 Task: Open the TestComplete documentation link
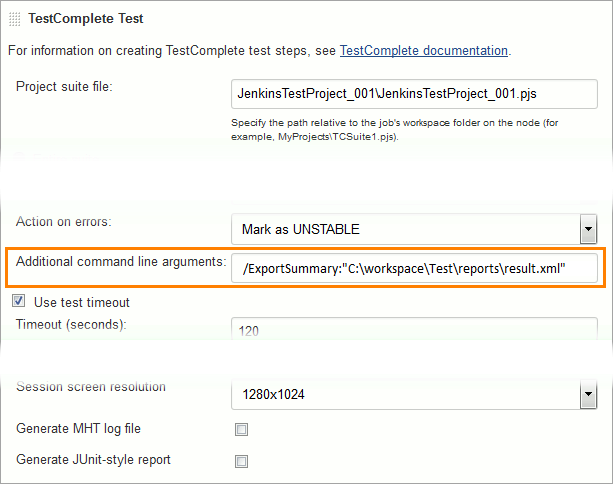tap(424, 49)
